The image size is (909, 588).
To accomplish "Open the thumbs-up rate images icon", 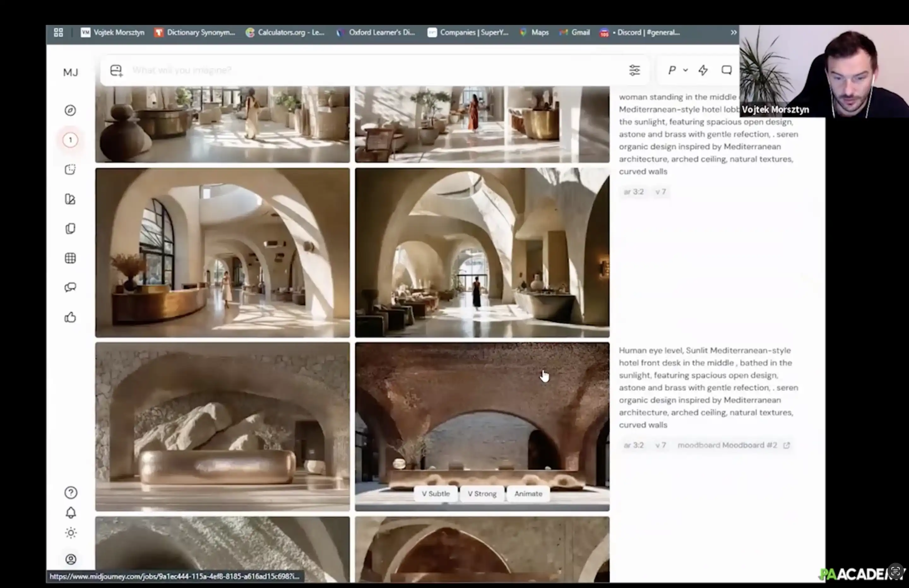I will (x=70, y=317).
